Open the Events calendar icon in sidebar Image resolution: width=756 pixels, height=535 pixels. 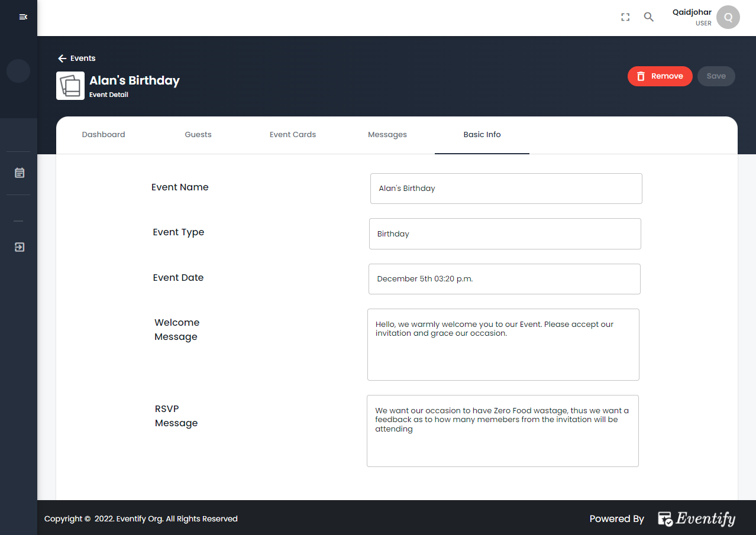point(18,173)
